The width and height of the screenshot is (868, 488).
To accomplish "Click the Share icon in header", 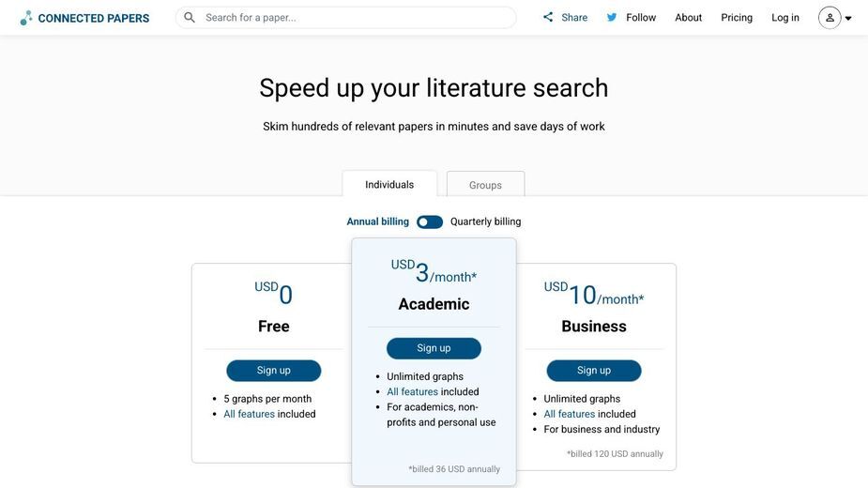I will (548, 17).
